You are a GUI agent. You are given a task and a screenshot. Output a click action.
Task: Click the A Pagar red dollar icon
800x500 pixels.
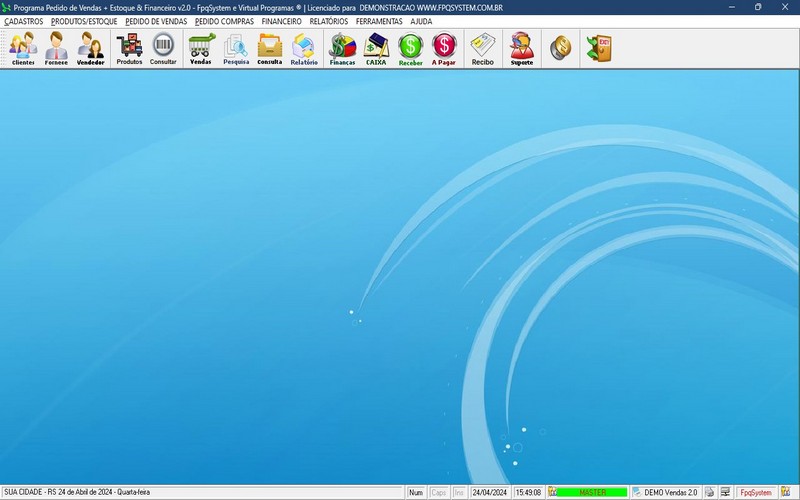click(444, 47)
